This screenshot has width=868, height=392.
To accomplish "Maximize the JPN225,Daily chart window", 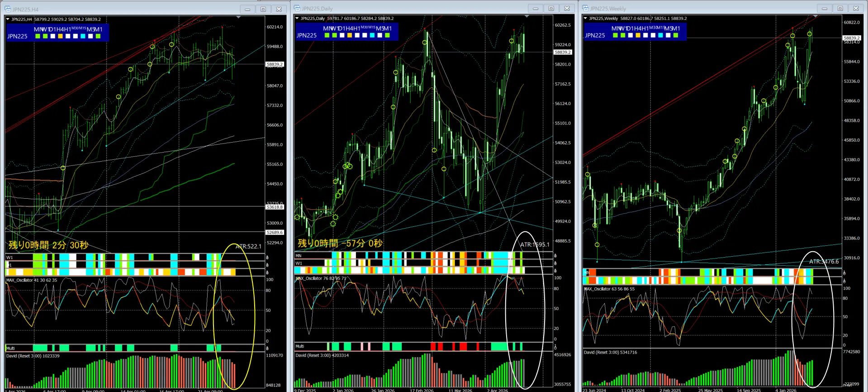I will [551, 8].
